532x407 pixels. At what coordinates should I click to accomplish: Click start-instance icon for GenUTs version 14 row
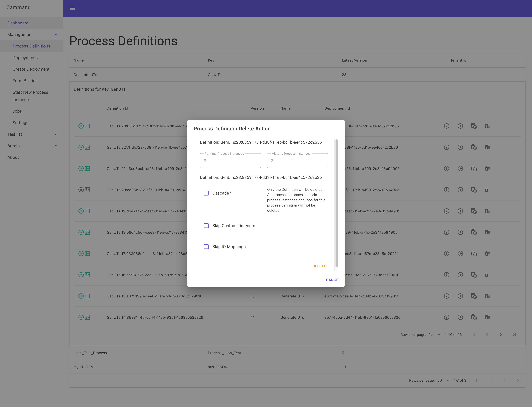pos(460,317)
